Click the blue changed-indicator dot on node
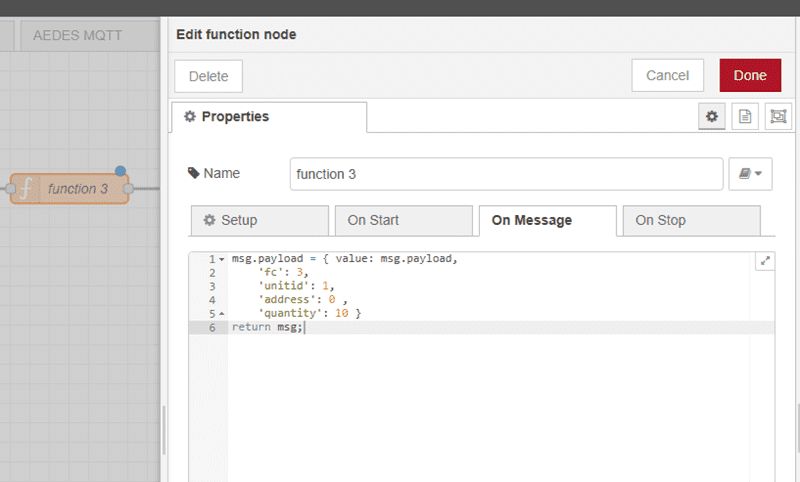The width and height of the screenshot is (800, 482). point(120,171)
